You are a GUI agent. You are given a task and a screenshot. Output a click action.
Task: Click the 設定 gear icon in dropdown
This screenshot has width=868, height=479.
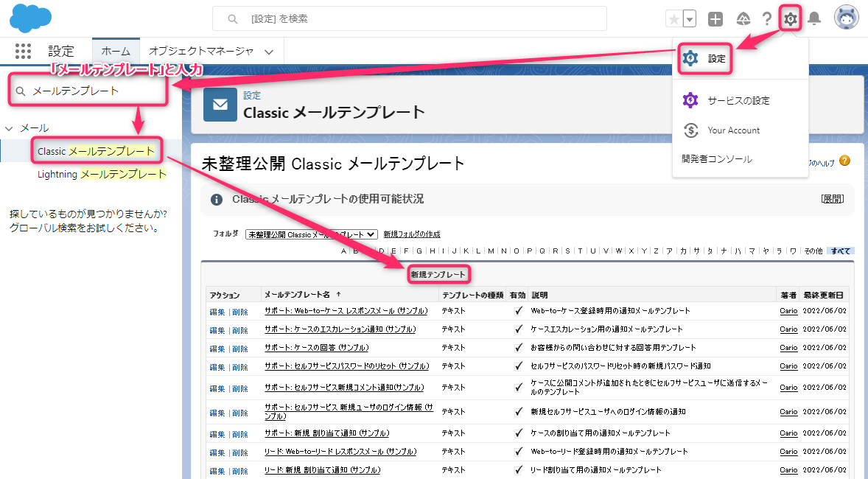click(690, 58)
